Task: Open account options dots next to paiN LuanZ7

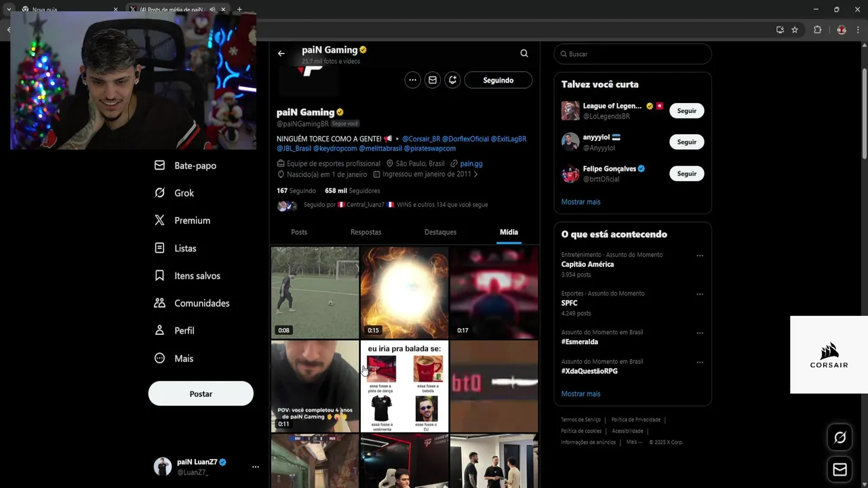Action: pyautogui.click(x=256, y=467)
